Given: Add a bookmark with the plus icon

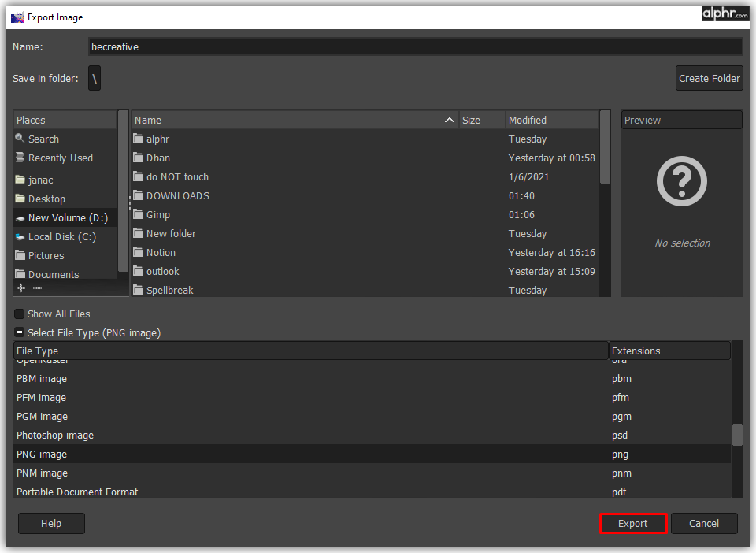Looking at the screenshot, I should (20, 288).
